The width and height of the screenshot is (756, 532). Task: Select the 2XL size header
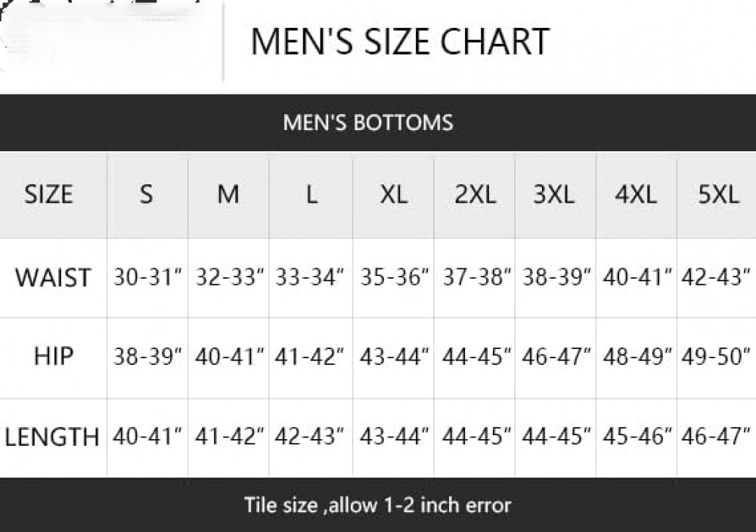pyautogui.click(x=475, y=195)
